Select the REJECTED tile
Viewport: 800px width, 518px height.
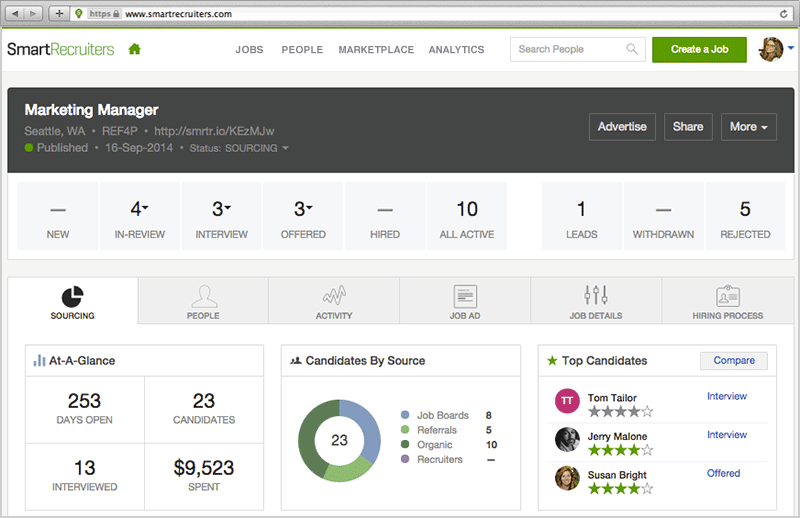(745, 216)
